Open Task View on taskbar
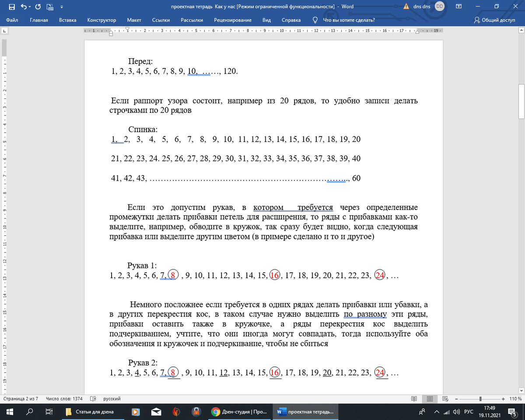The image size is (525, 420). (49, 412)
